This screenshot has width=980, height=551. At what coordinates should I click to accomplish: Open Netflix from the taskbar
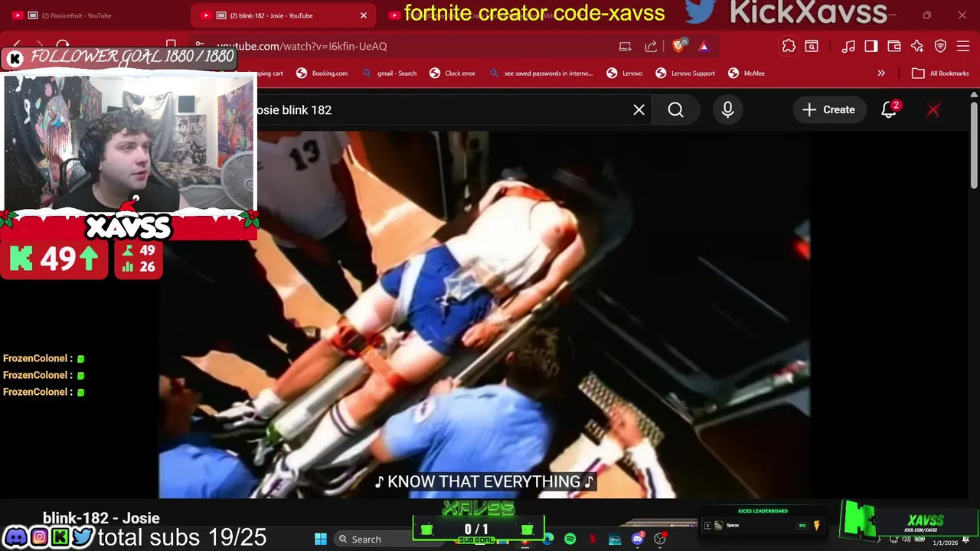click(x=593, y=539)
